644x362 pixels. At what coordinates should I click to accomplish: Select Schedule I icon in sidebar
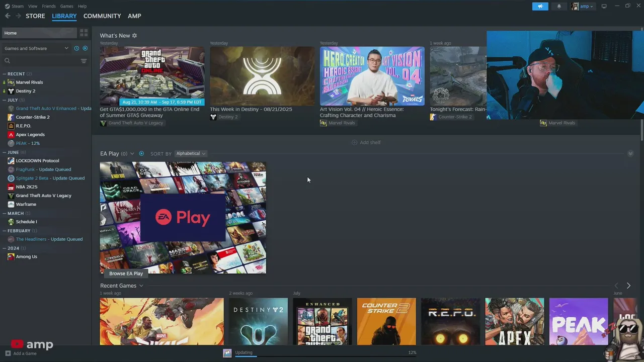click(11, 222)
